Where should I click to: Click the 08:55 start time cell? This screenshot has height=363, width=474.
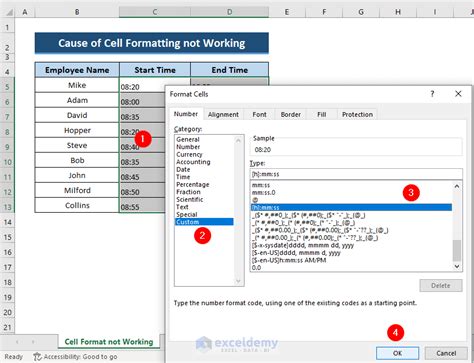point(142,206)
